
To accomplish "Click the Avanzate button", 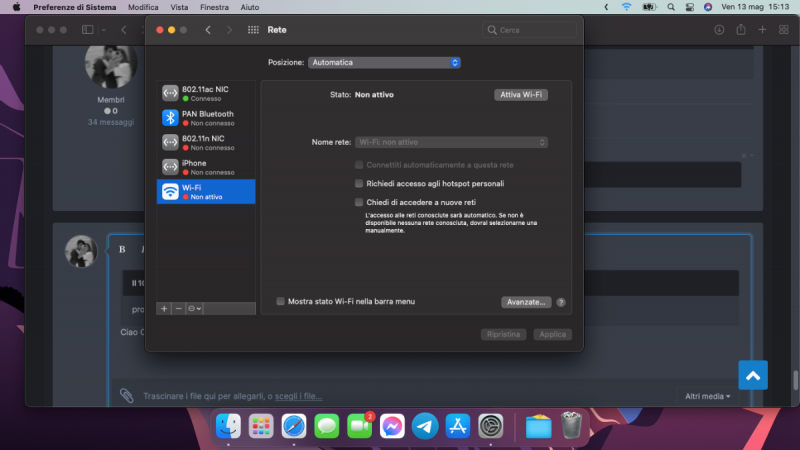I will pos(526,301).
